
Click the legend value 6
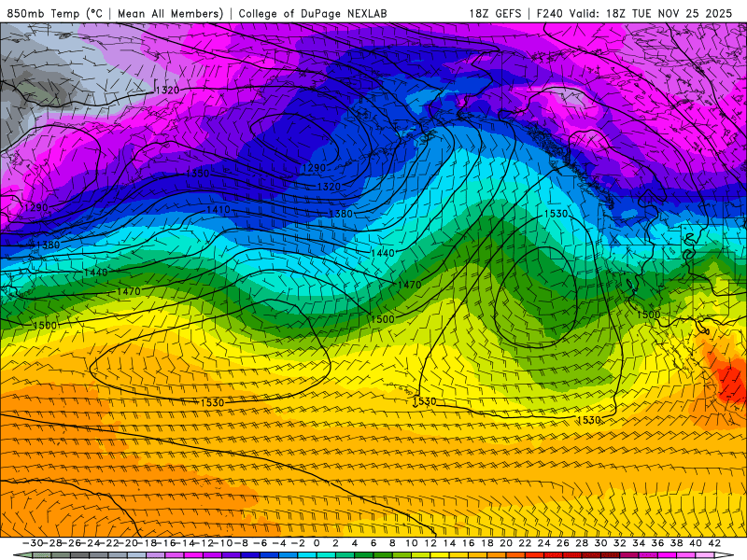click(373, 543)
